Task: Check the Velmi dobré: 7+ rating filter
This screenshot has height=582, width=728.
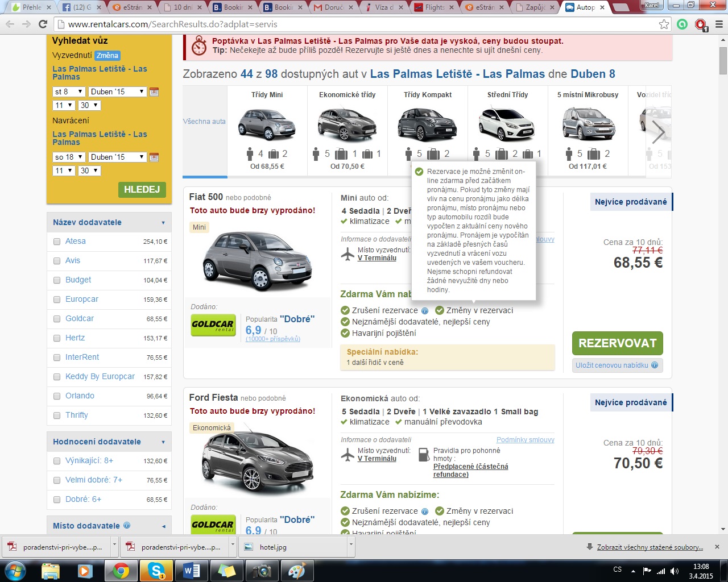Action: tap(57, 480)
